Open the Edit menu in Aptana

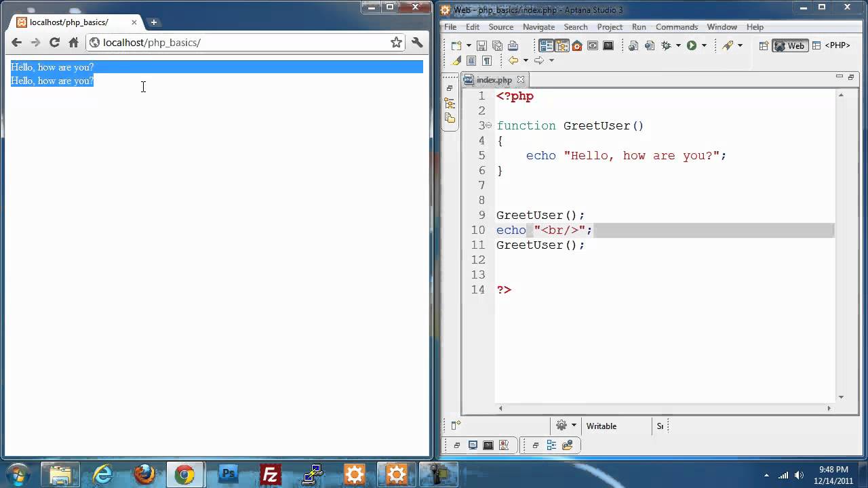click(473, 27)
